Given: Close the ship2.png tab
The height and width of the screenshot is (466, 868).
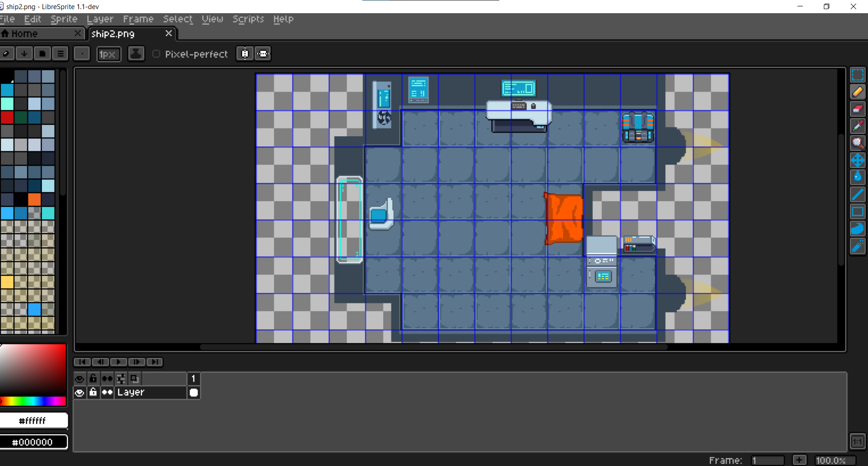Looking at the screenshot, I should click(168, 33).
